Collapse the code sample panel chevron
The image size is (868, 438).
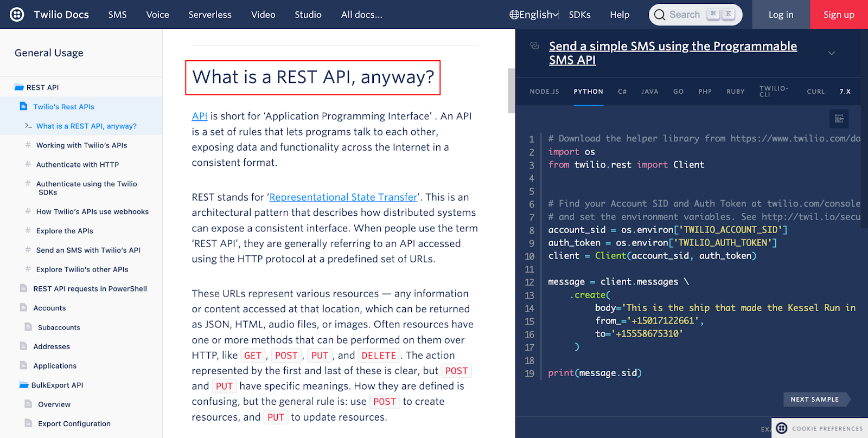(x=832, y=53)
